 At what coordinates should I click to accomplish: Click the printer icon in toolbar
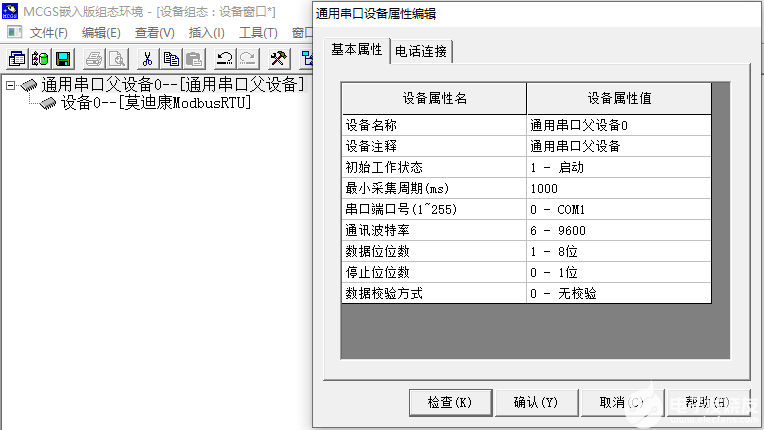(x=94, y=59)
